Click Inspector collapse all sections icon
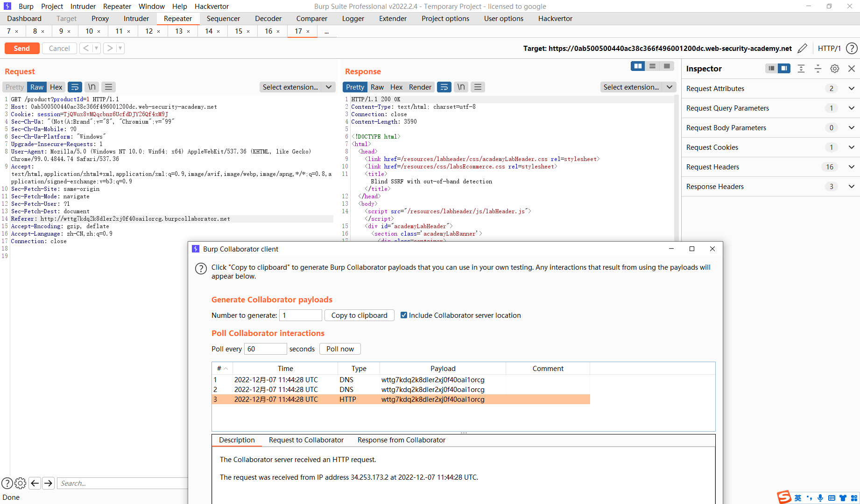 (x=818, y=69)
